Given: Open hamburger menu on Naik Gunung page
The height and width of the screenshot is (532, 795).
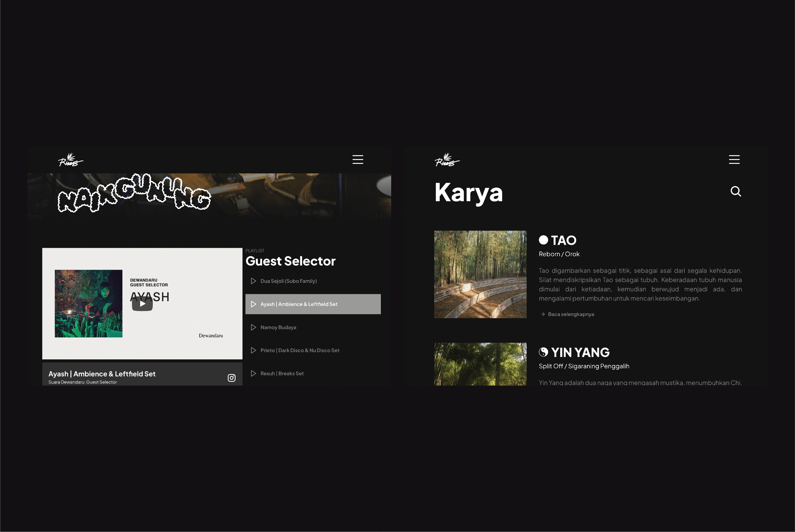Looking at the screenshot, I should click(358, 159).
